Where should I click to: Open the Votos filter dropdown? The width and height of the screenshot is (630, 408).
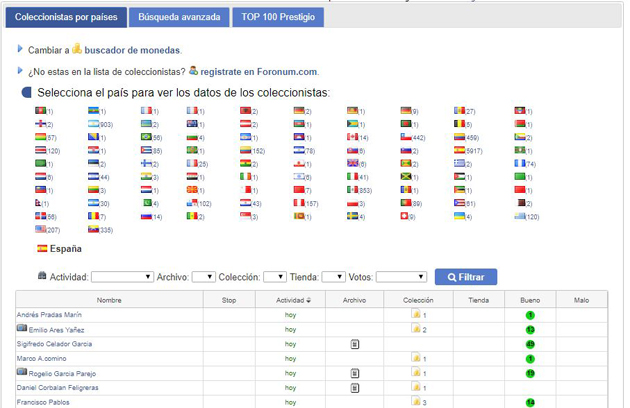pos(401,277)
